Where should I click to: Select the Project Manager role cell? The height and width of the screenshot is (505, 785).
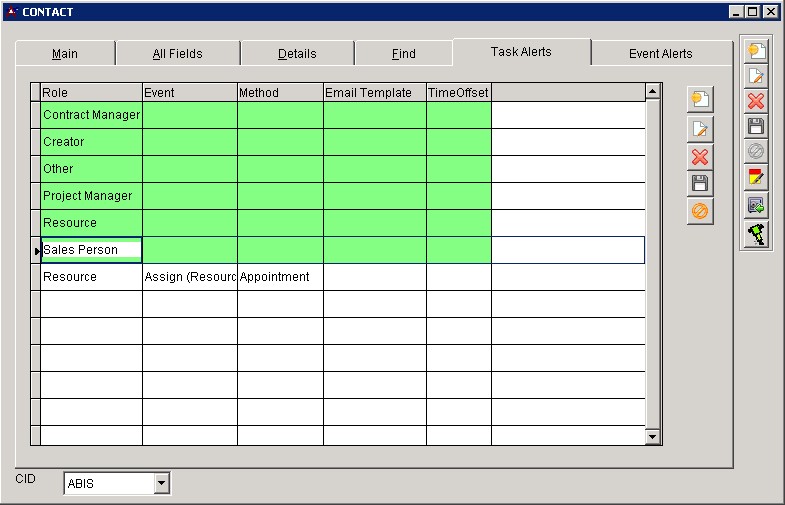point(91,196)
